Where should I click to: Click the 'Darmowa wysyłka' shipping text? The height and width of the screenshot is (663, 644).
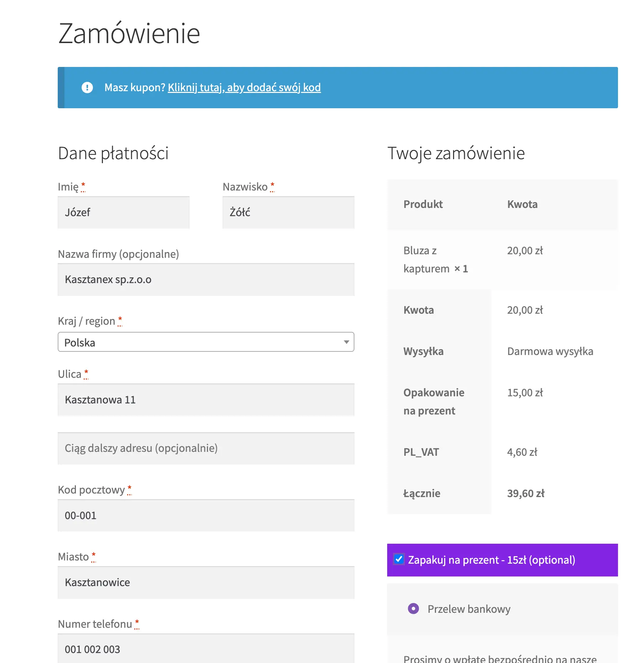click(x=550, y=351)
